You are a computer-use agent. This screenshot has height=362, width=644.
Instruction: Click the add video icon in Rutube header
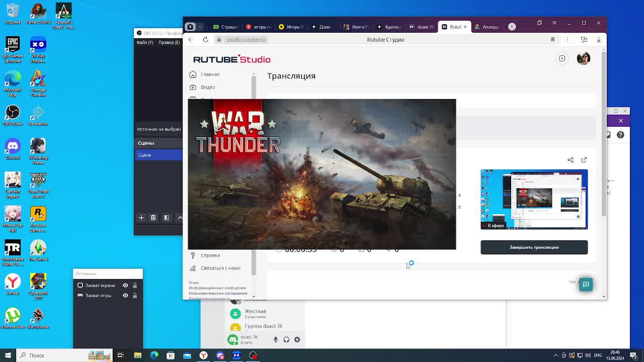click(562, 59)
